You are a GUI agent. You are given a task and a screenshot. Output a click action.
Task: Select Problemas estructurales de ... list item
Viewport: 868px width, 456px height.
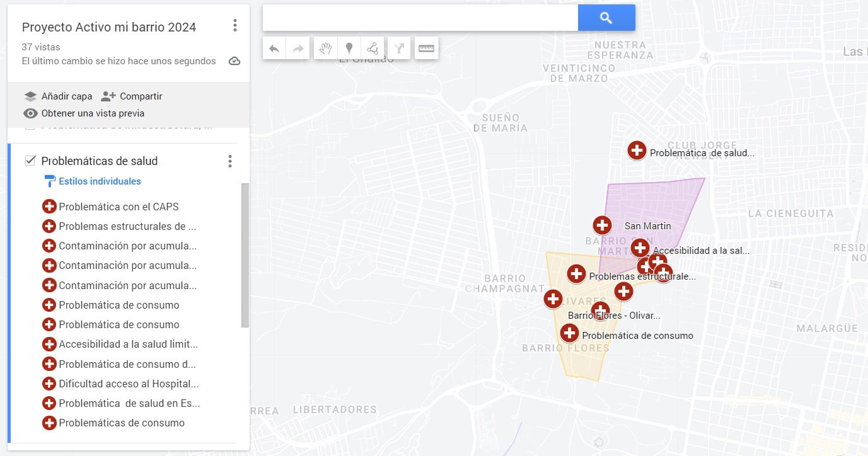pyautogui.click(x=127, y=226)
